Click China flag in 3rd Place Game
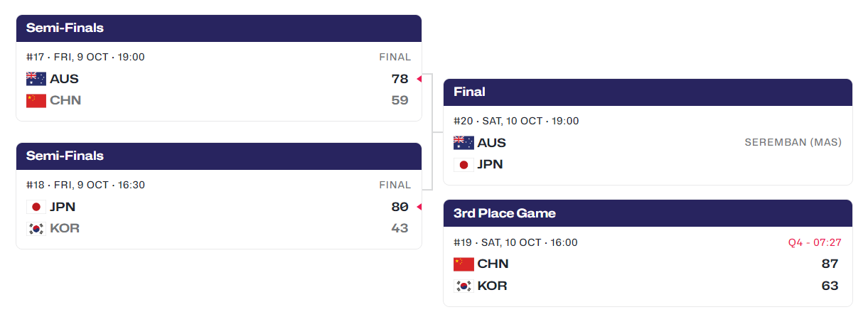This screenshot has width=868, height=317. click(x=464, y=264)
